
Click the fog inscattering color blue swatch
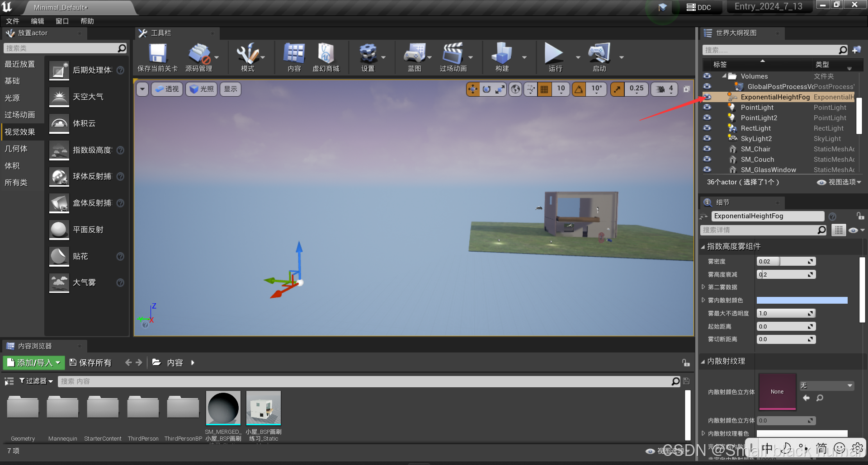coord(802,301)
